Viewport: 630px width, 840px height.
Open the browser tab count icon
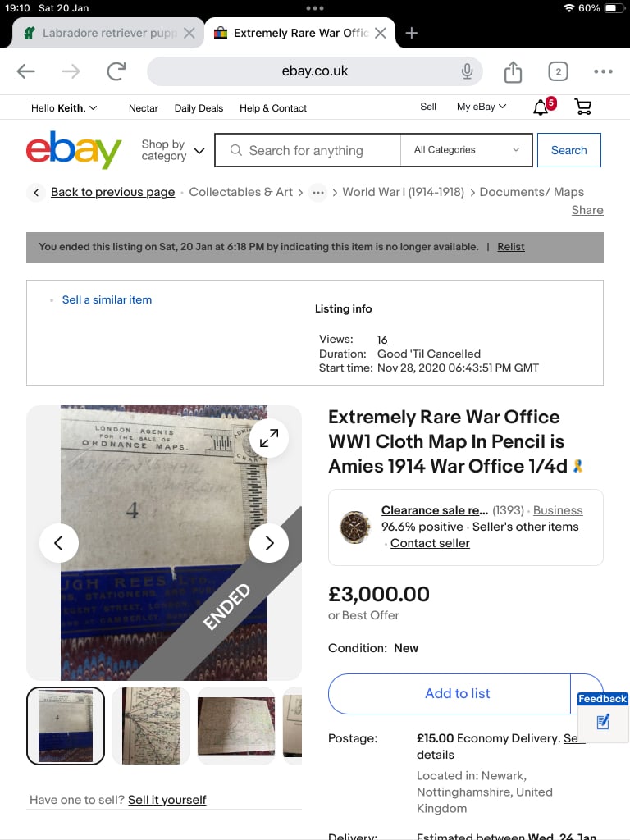(x=558, y=71)
